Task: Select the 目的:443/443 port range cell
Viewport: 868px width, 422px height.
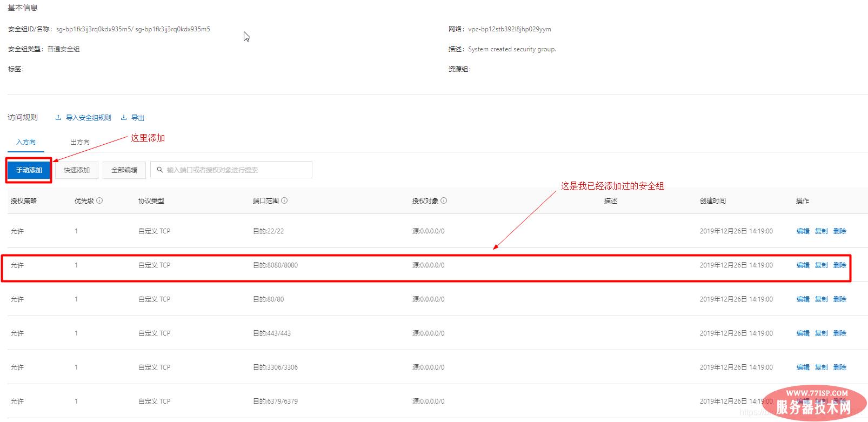Action: click(272, 333)
